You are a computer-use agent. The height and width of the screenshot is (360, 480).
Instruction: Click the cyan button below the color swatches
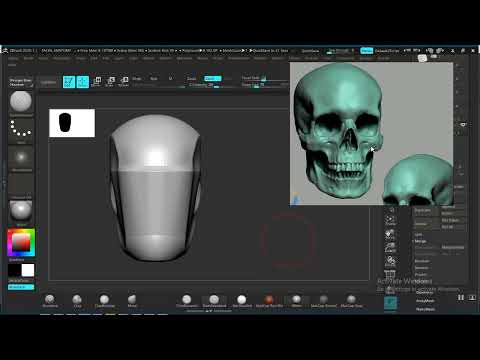tap(21, 287)
